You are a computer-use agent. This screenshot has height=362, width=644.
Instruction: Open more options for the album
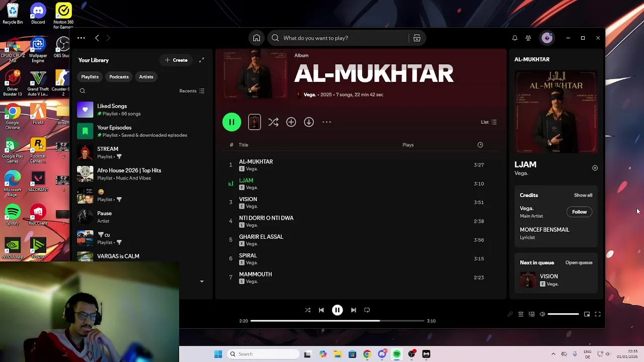coord(327,122)
